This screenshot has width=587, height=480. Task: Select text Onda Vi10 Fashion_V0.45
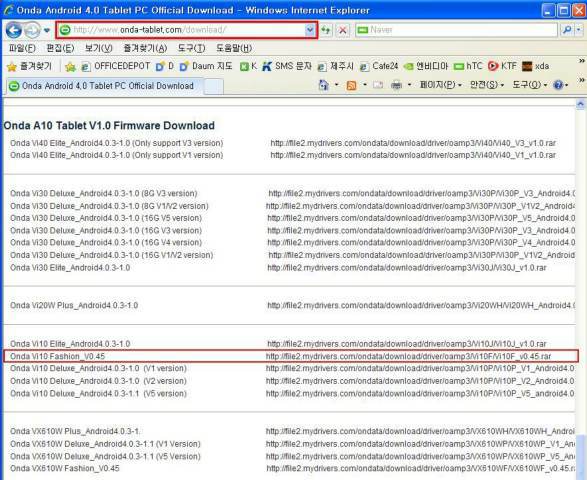click(x=58, y=356)
